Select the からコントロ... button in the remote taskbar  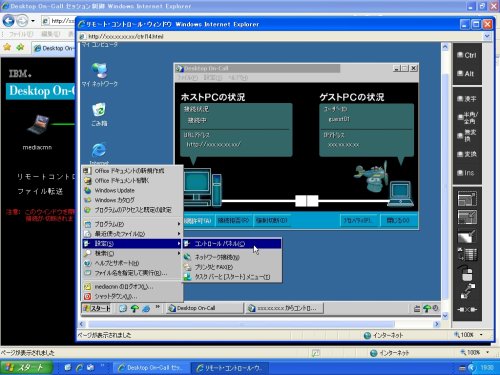pyautogui.click(x=285, y=308)
